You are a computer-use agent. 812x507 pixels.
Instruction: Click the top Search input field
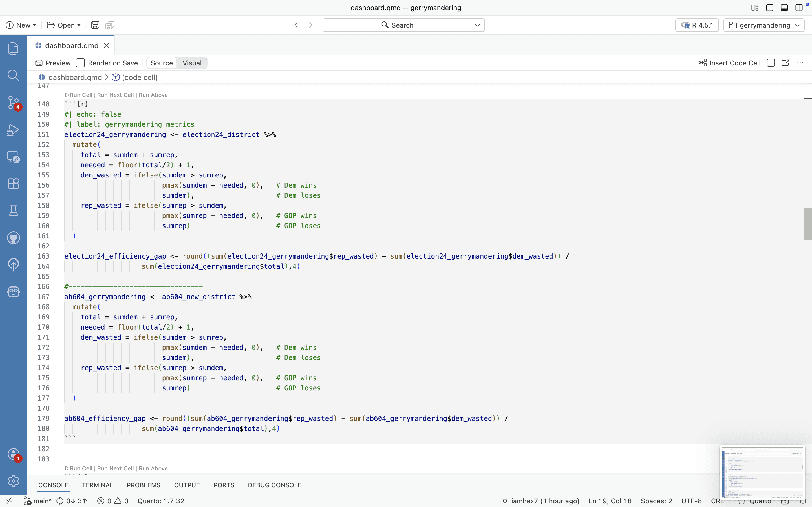tap(403, 25)
